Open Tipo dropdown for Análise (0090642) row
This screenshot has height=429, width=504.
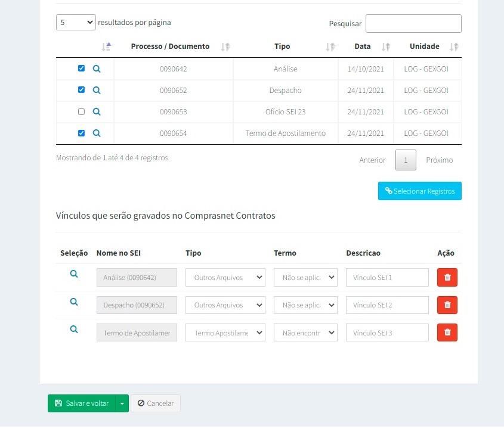[225, 278]
